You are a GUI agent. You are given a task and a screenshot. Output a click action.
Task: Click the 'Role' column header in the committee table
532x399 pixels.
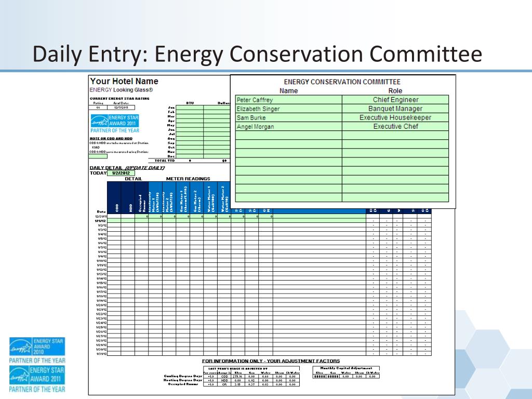click(x=395, y=90)
